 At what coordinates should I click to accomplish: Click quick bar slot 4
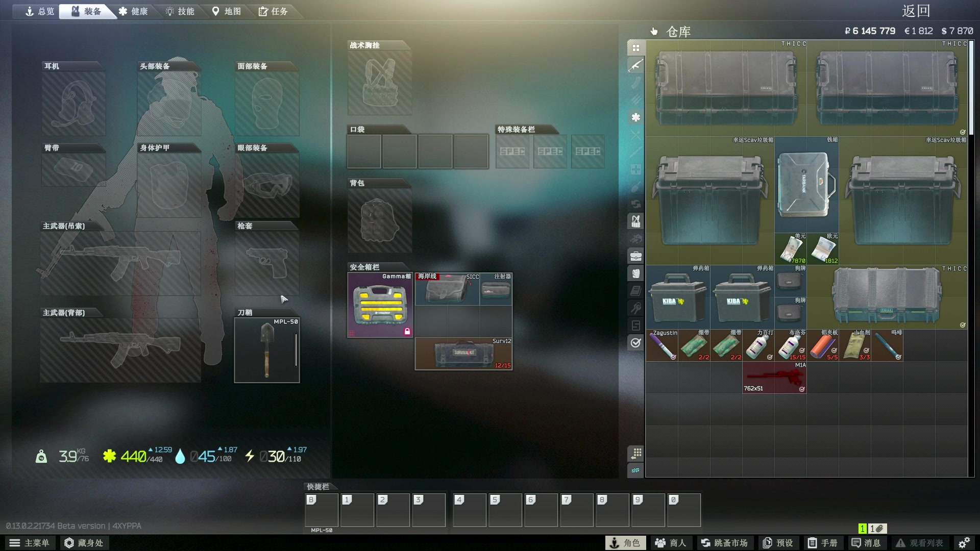coord(470,510)
